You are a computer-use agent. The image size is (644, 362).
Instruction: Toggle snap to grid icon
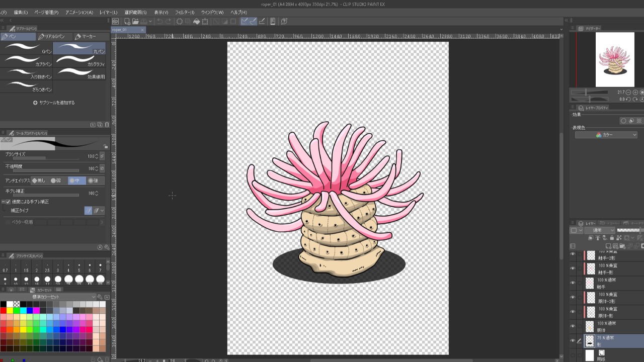coord(262,22)
